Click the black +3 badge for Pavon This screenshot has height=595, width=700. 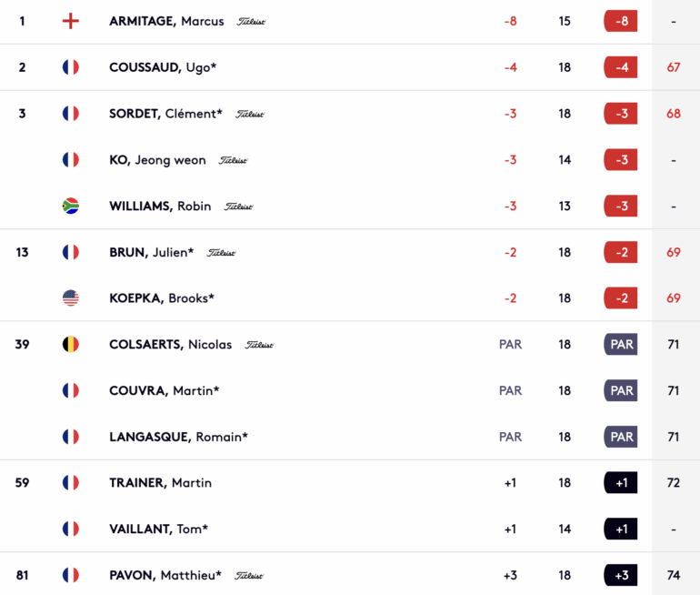coord(621,575)
